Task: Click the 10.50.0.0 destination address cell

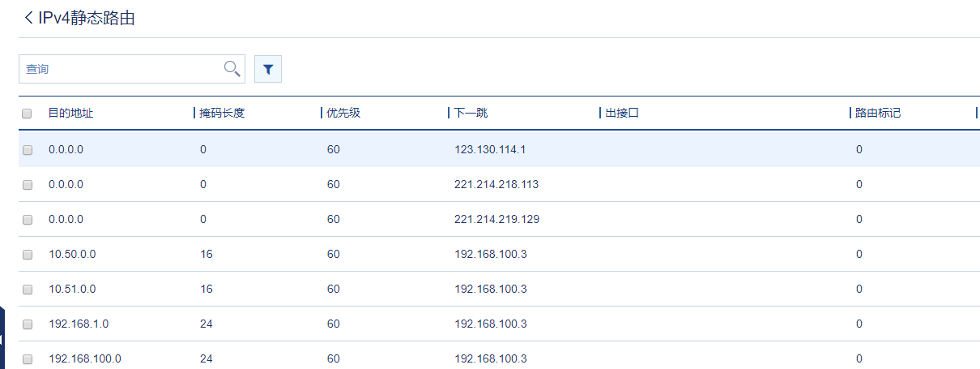Action: click(x=72, y=255)
